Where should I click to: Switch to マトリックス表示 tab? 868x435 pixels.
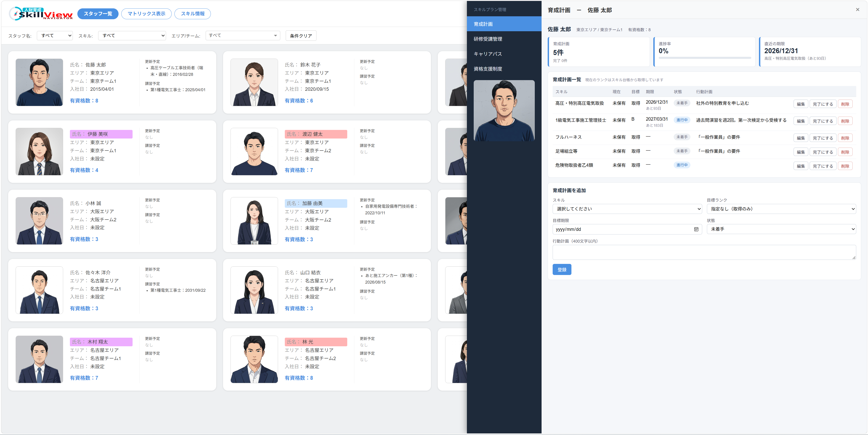click(146, 14)
